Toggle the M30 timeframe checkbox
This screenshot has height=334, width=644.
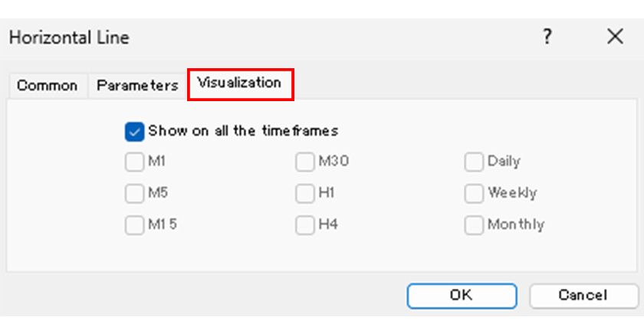(305, 162)
